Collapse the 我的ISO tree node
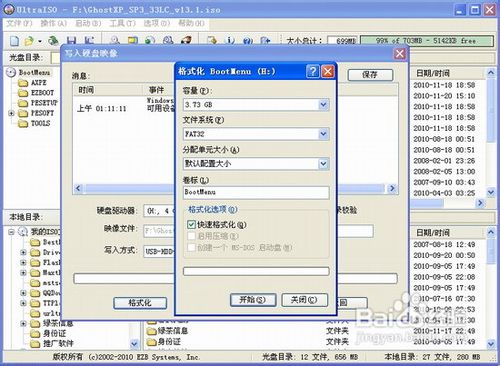500x366 pixels. point(11,231)
